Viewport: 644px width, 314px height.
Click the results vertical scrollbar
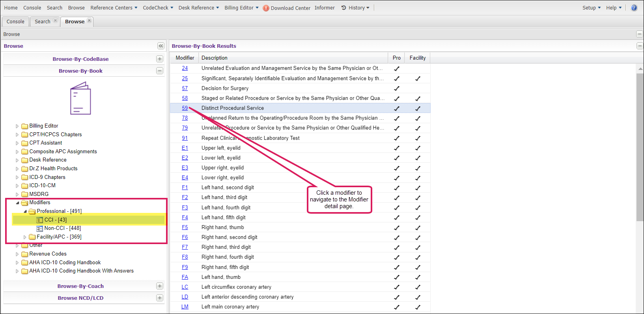pos(640,146)
